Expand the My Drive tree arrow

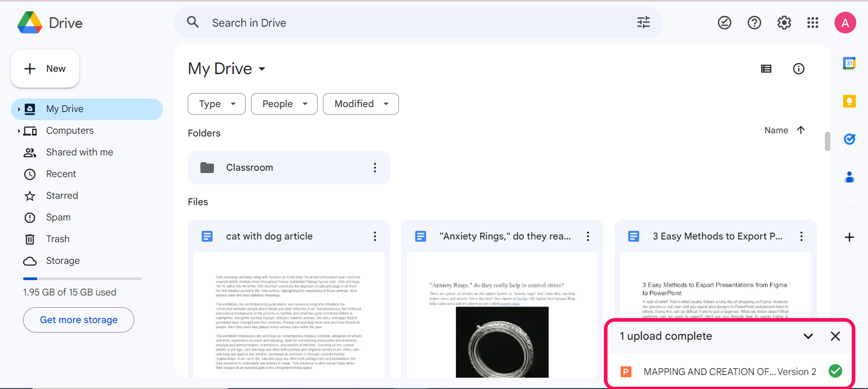pyautogui.click(x=19, y=109)
